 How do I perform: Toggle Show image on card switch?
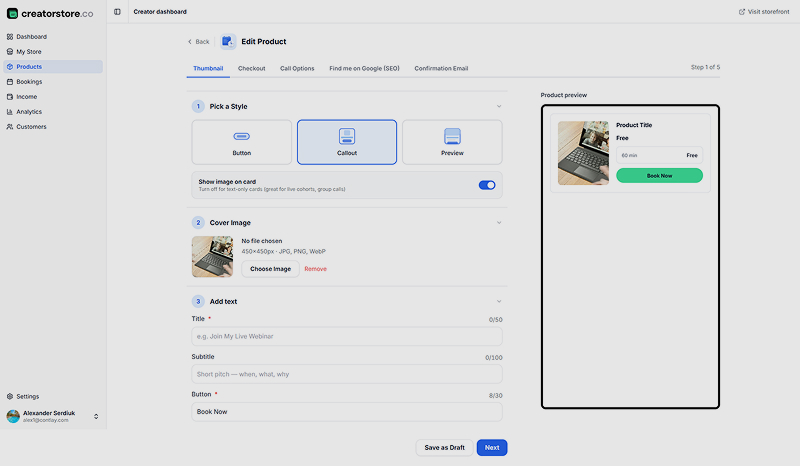pyautogui.click(x=487, y=185)
